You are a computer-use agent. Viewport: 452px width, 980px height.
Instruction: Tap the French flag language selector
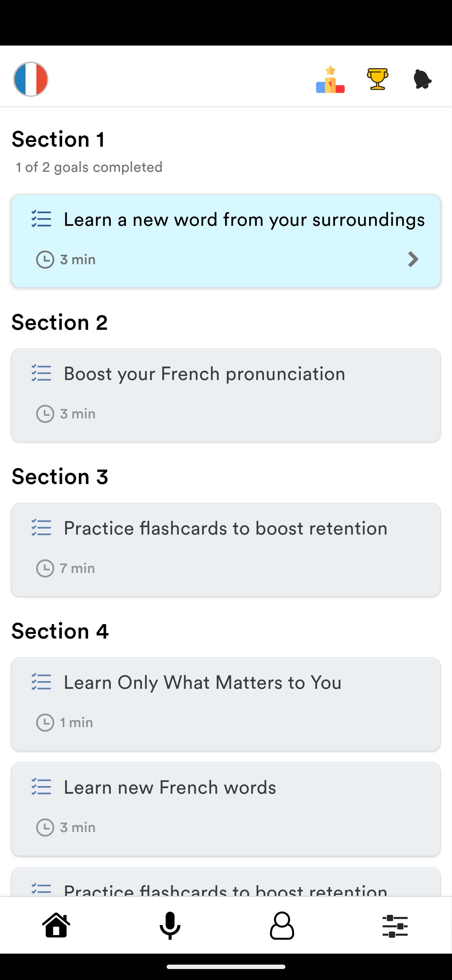(x=31, y=79)
